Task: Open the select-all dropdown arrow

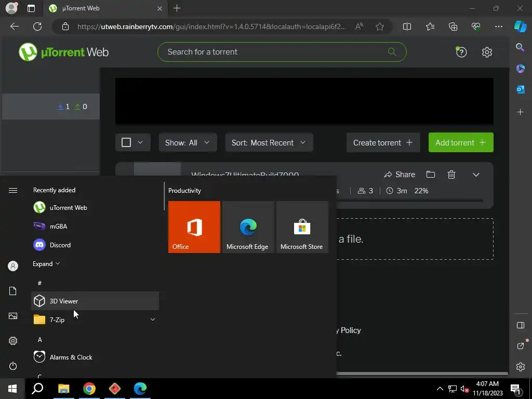Action: [x=140, y=142]
